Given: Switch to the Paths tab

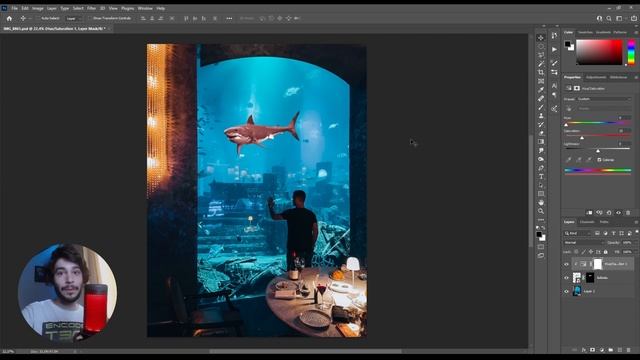Looking at the screenshot, I should [x=604, y=222].
